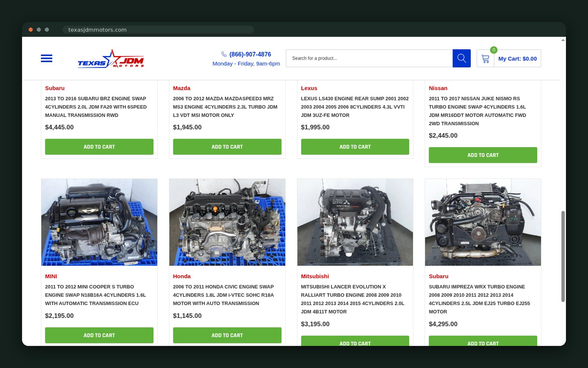Open the Mini Cooper engine photo

point(99,222)
